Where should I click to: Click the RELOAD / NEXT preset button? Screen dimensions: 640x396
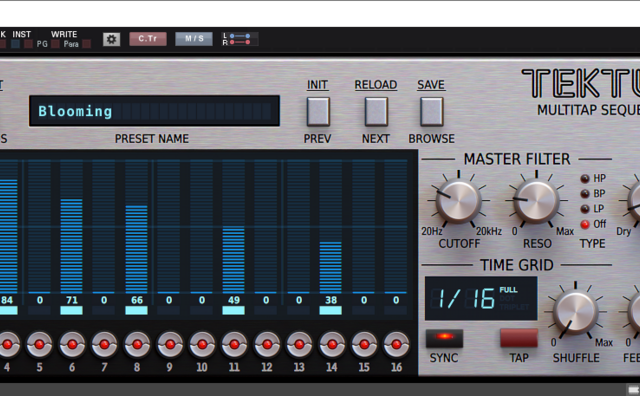[x=376, y=111]
